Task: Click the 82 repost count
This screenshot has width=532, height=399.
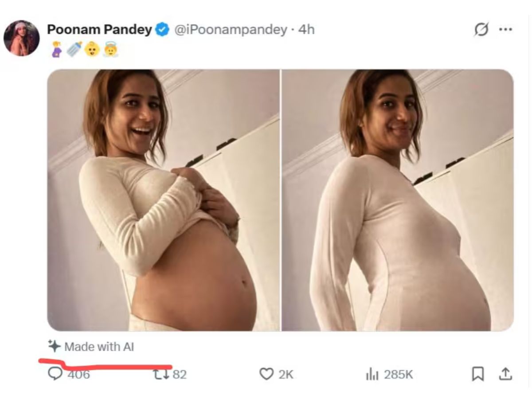Action: point(180,375)
